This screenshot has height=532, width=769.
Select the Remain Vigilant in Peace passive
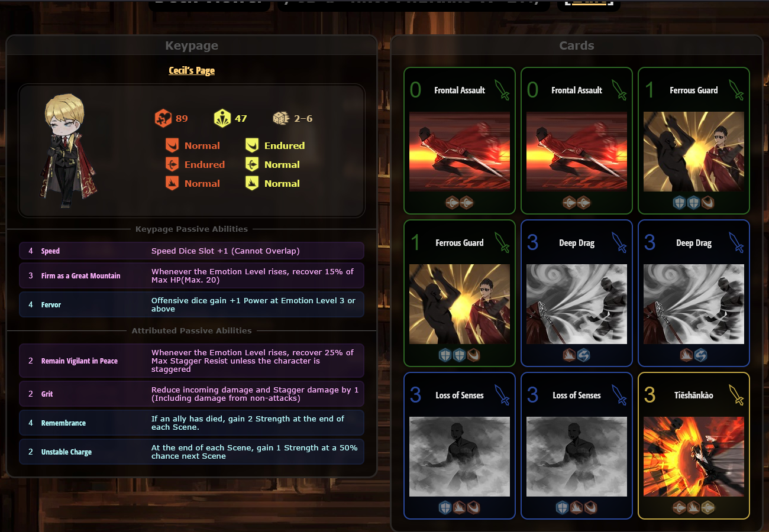tap(192, 361)
